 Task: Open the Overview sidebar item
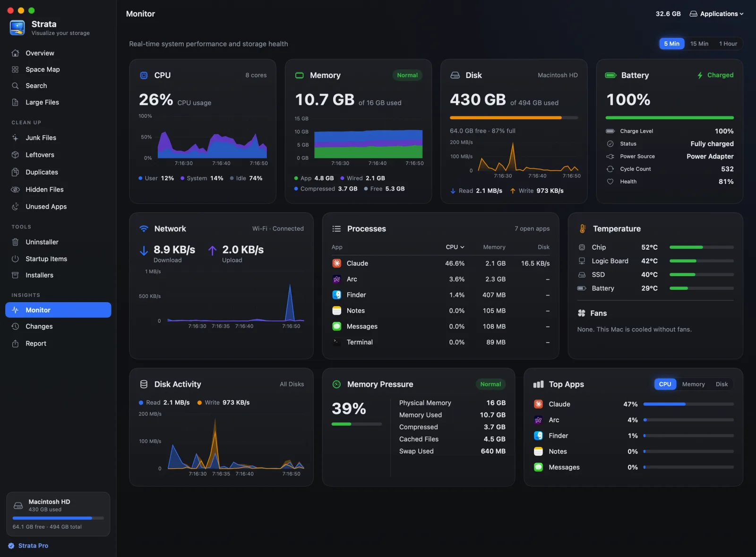click(x=58, y=53)
